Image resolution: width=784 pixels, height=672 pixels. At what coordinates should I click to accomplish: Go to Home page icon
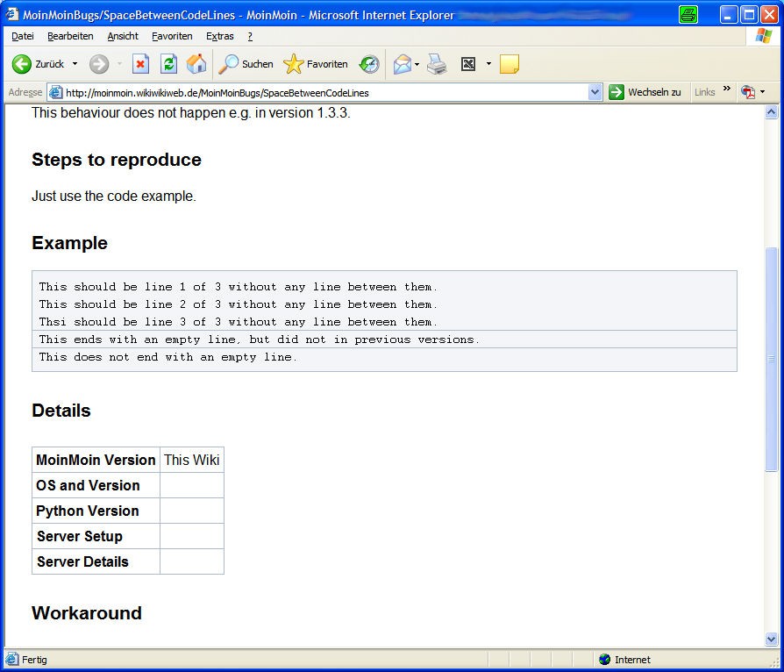pos(196,64)
